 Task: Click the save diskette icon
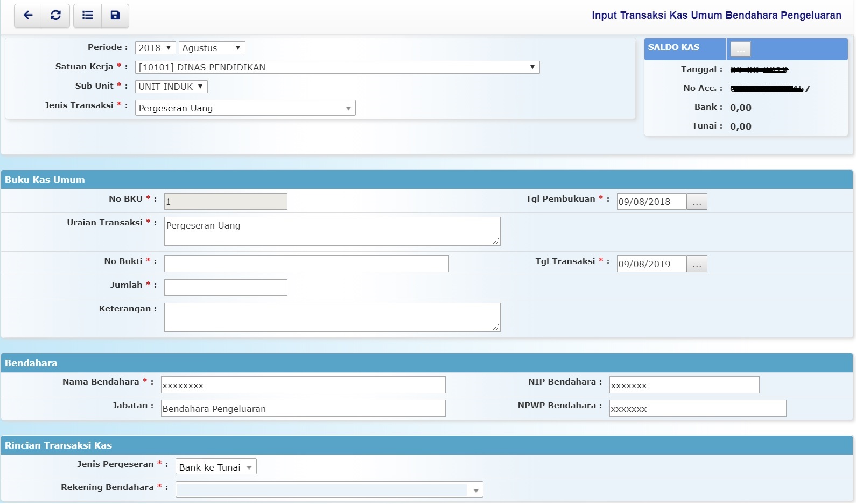pyautogui.click(x=115, y=16)
